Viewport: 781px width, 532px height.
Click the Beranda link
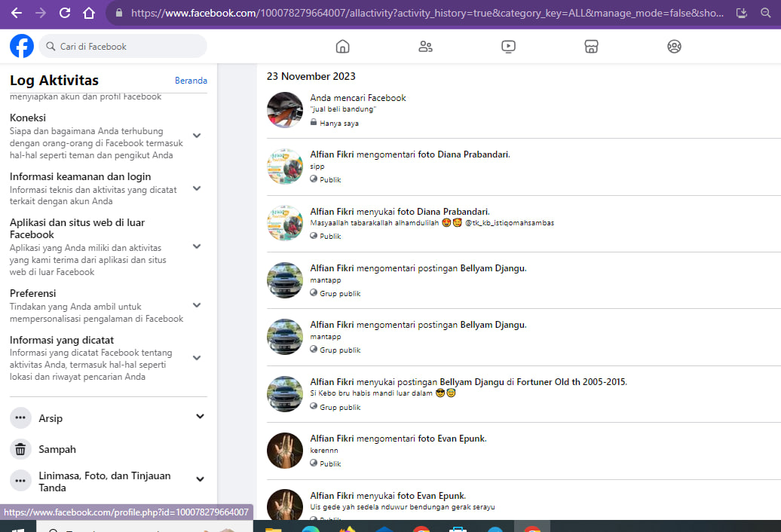[191, 81]
